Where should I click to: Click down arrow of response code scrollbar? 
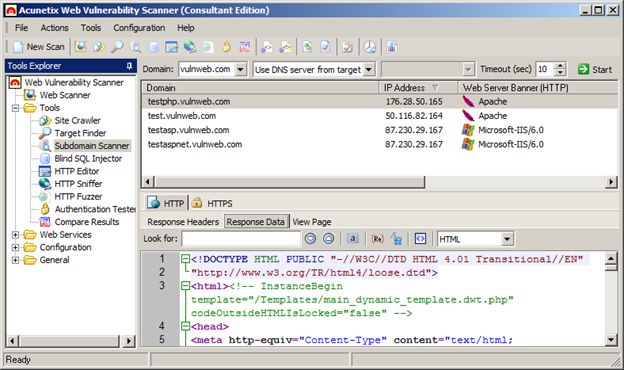[x=612, y=339]
